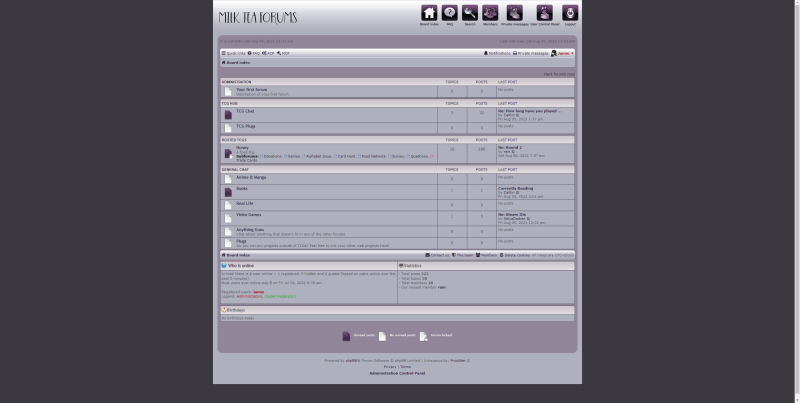Open the Real Life forum
Viewport: 800px width, 403px height.
(244, 204)
